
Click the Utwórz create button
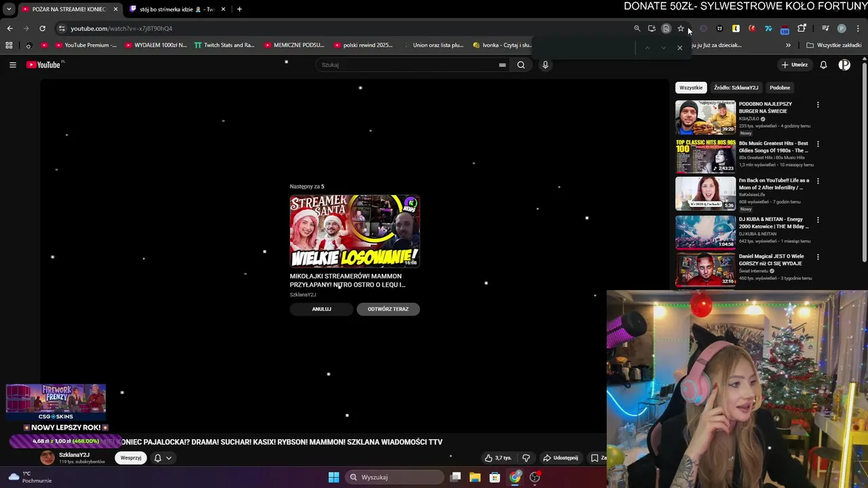(x=794, y=65)
